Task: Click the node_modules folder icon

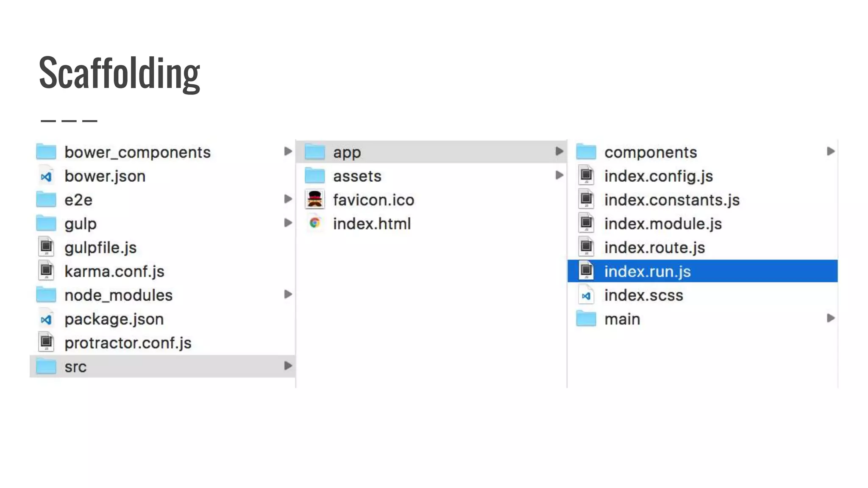Action: click(46, 295)
